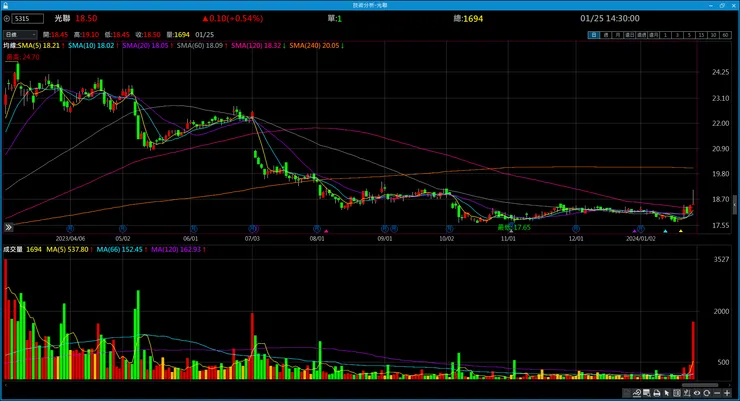Click the 光聯 stock name
Image resolution: width=740 pixels, height=401 pixels.
tap(62, 18)
